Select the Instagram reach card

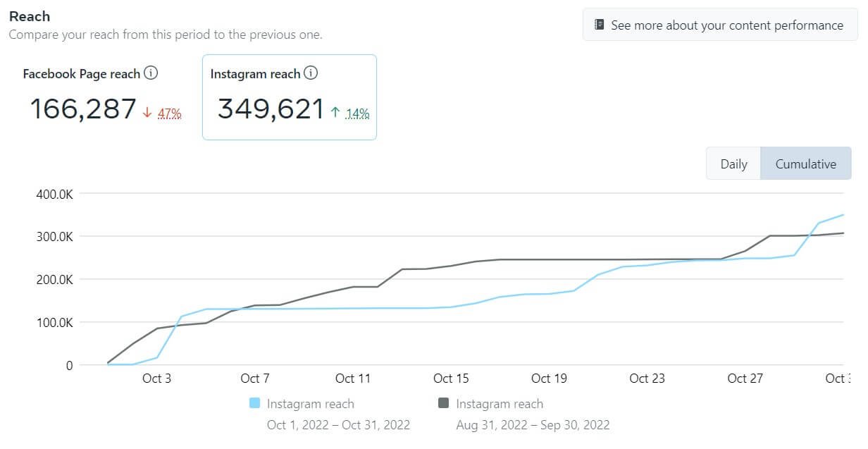point(290,97)
